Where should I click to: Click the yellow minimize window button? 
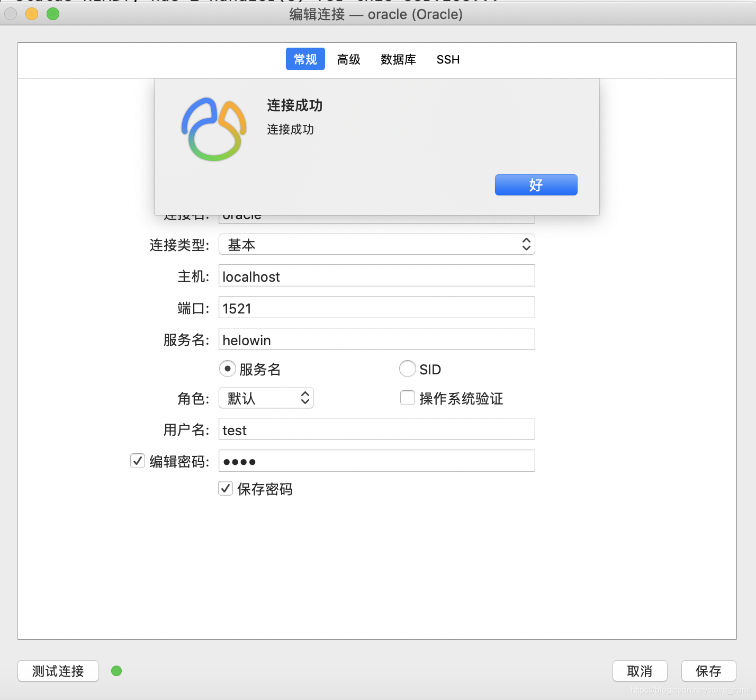32,14
